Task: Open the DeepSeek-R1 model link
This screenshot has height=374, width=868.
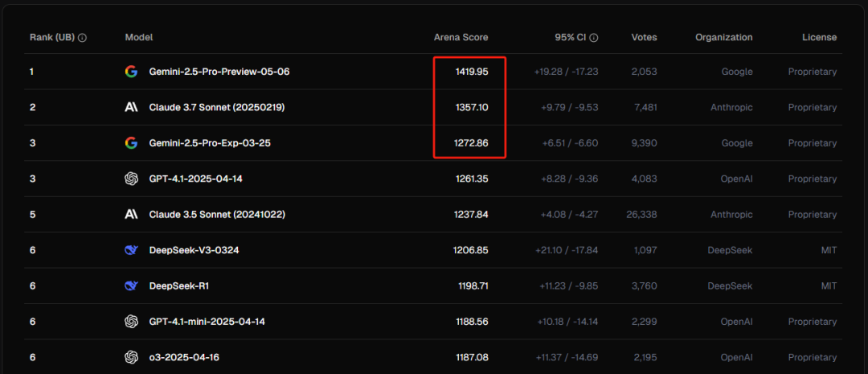Action: pos(179,286)
